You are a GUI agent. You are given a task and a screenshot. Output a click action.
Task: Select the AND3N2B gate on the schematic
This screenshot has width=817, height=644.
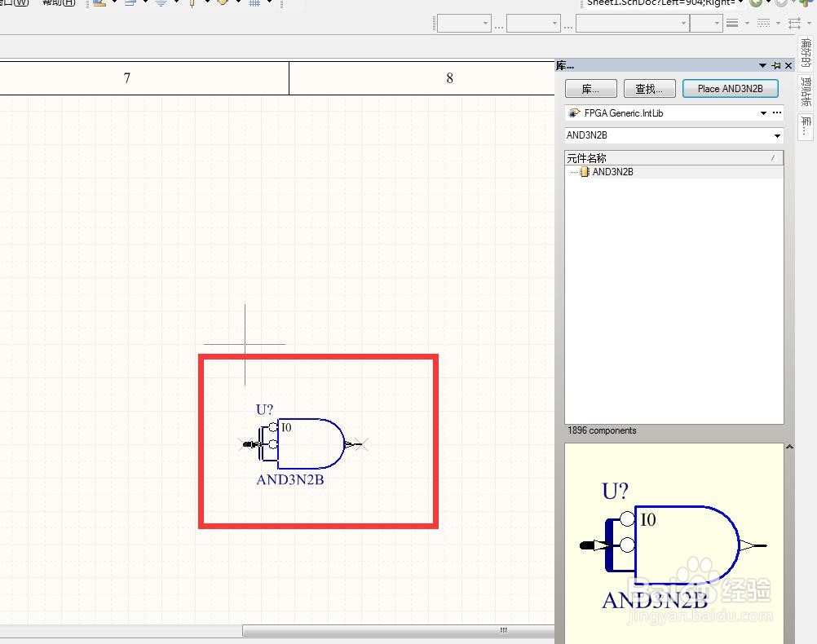(311, 443)
